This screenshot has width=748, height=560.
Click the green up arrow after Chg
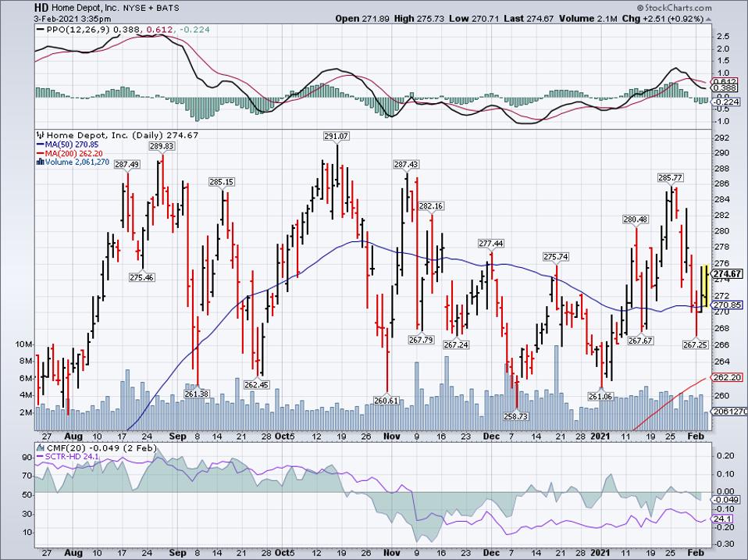708,19
